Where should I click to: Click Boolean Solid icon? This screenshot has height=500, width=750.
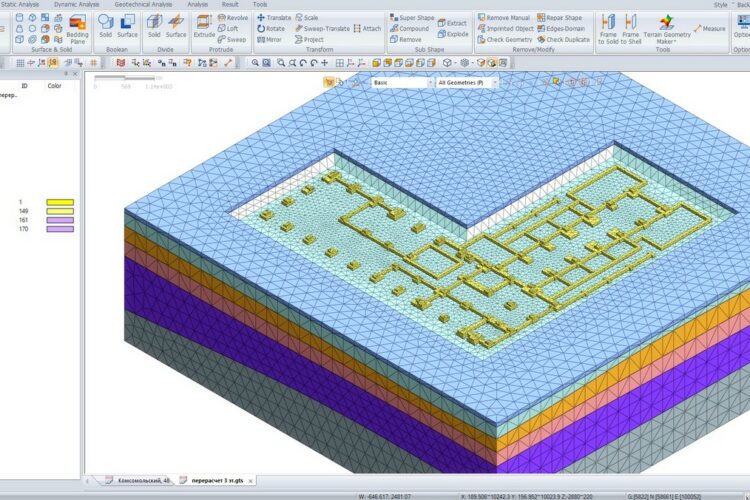106,26
